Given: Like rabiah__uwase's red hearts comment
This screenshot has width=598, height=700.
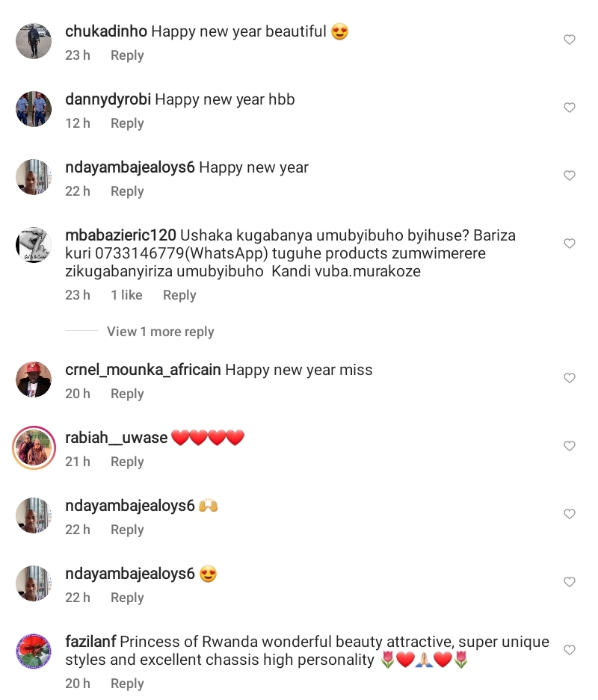Looking at the screenshot, I should (x=570, y=446).
